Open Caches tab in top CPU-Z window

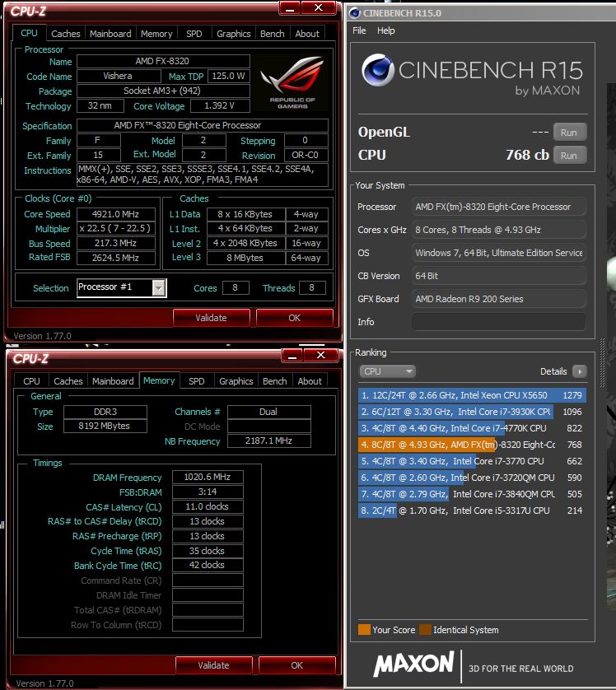tap(66, 34)
